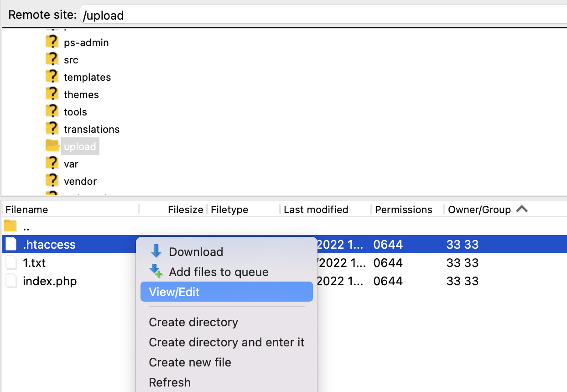
Task: Click the 0644 permissions for .htaccess
Action: click(x=388, y=245)
